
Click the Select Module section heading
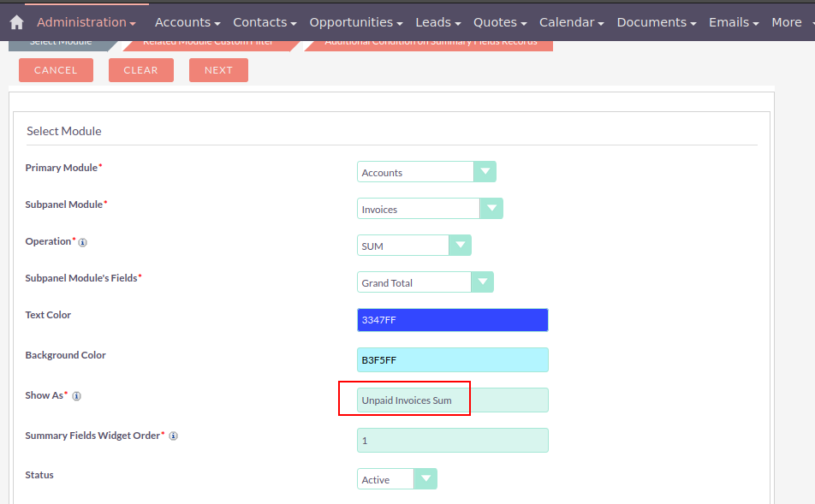64,132
